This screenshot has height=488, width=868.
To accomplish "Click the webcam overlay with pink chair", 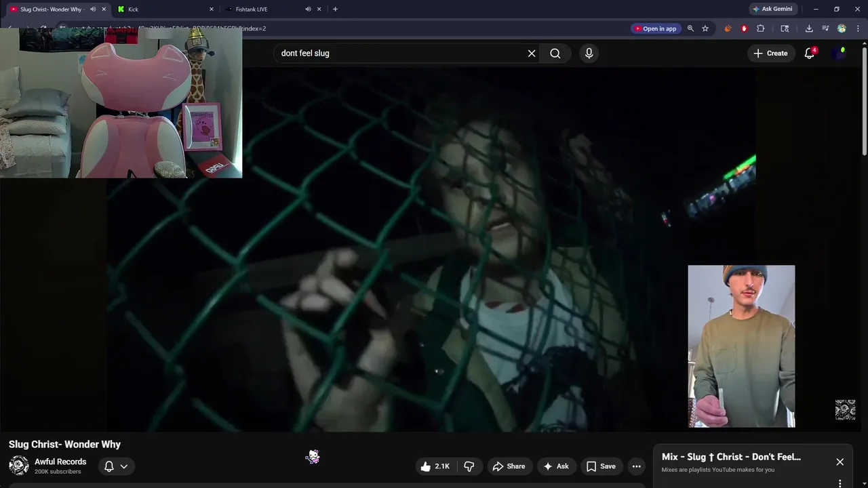I will [121, 103].
